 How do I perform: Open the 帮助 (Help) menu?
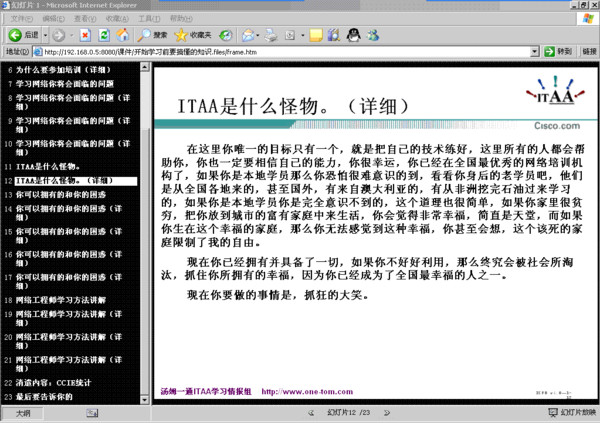(x=181, y=18)
